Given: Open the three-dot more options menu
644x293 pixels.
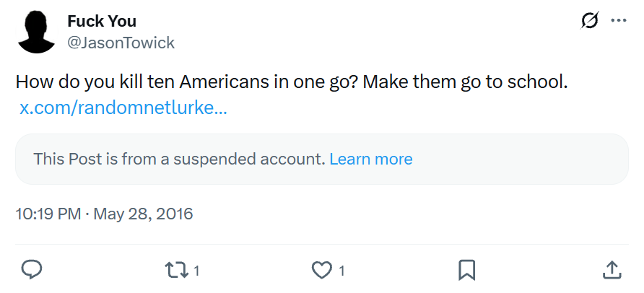Looking at the screenshot, I should [x=619, y=21].
